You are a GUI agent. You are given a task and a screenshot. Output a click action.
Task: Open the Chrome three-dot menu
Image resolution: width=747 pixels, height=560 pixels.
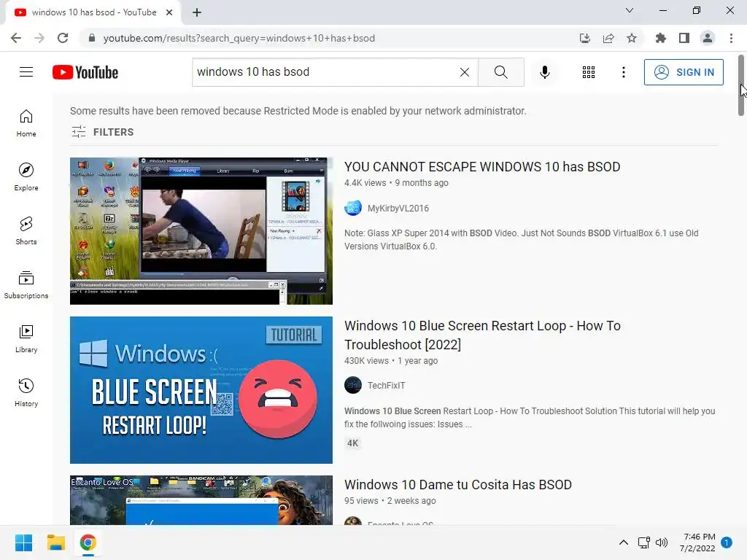731,38
